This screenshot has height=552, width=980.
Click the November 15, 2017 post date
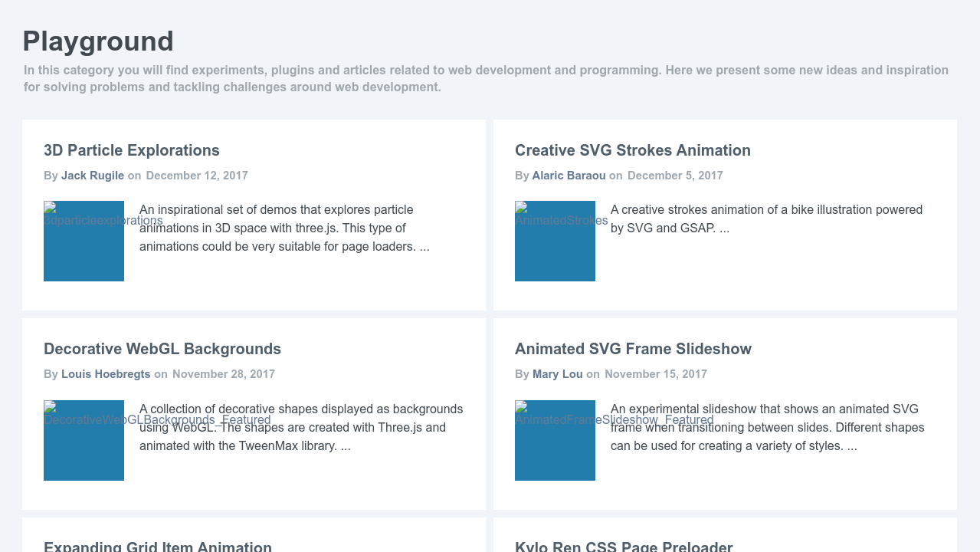[656, 374]
